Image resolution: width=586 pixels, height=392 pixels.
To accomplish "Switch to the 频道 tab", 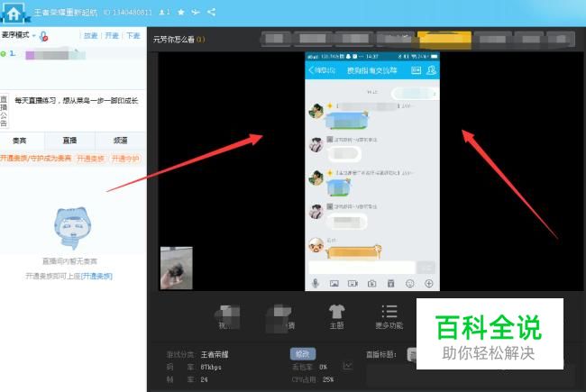I will point(120,141).
